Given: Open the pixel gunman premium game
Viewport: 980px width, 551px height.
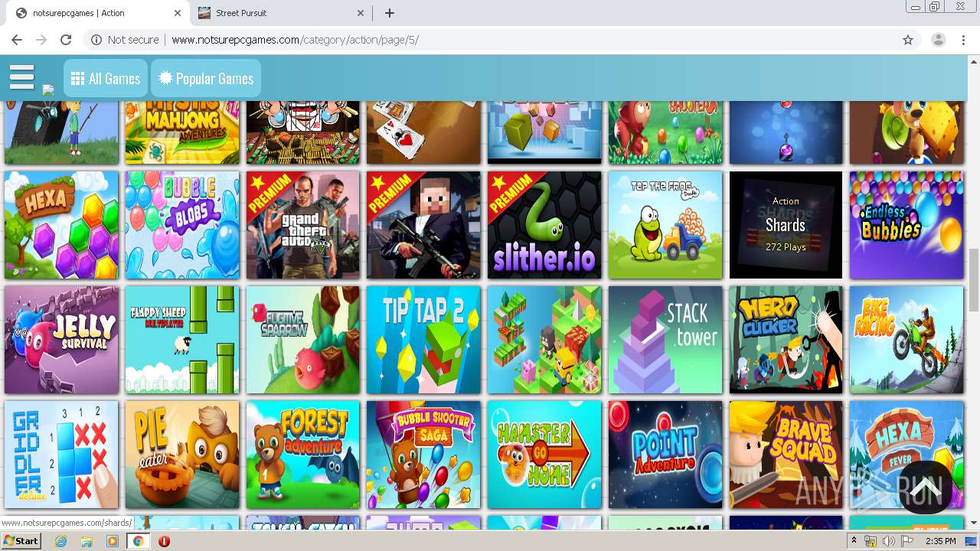Looking at the screenshot, I should click(423, 225).
